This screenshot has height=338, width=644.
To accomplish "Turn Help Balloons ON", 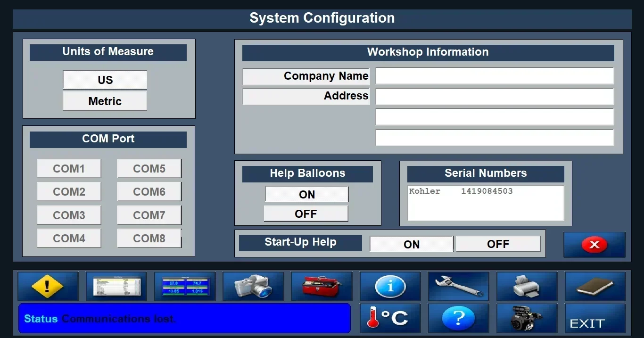I will pos(306,194).
